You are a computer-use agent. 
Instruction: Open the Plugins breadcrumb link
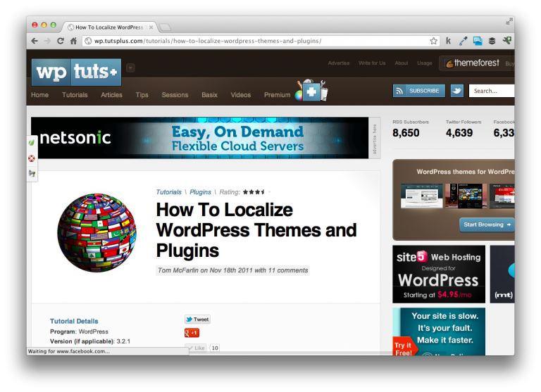click(200, 192)
